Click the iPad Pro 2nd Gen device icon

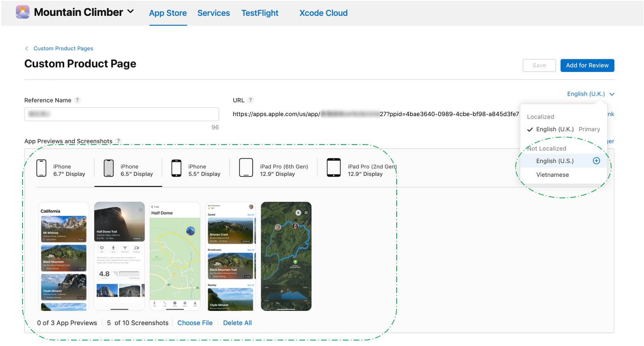coord(333,168)
